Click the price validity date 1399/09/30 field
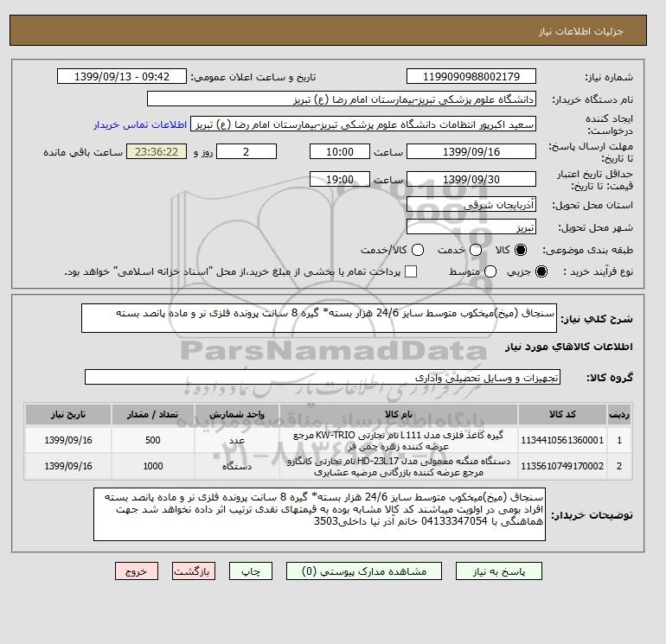Image resolution: width=666 pixels, height=644 pixels. click(471, 179)
